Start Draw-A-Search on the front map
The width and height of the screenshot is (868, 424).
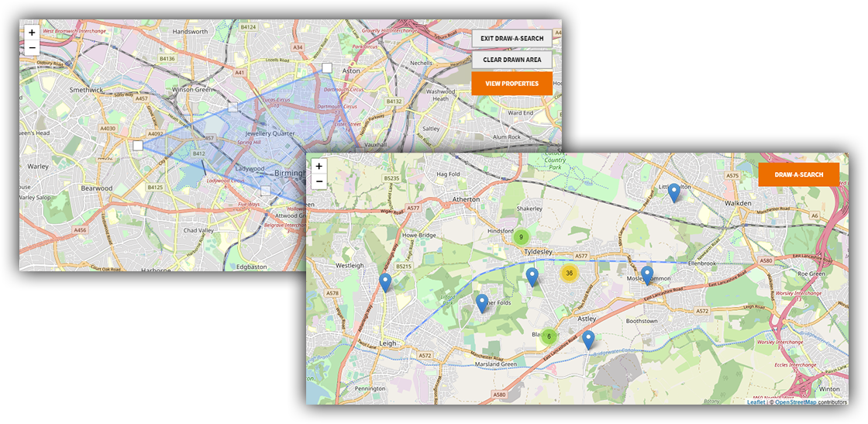click(799, 174)
